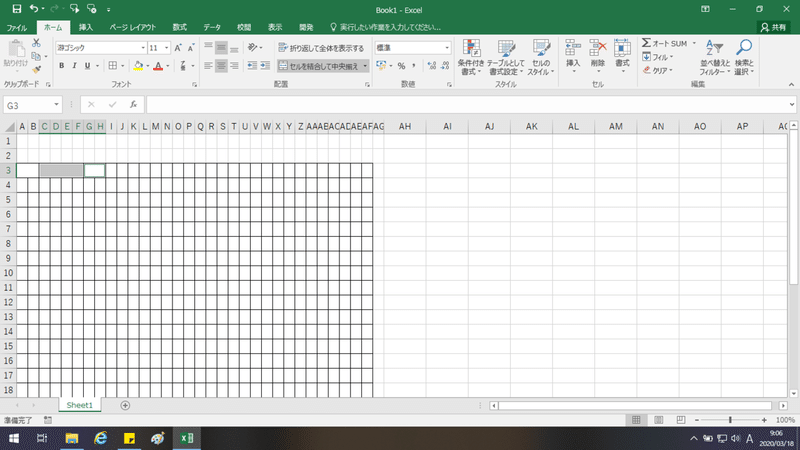
Task: Click the Increase Decimal icon
Action: [432, 66]
